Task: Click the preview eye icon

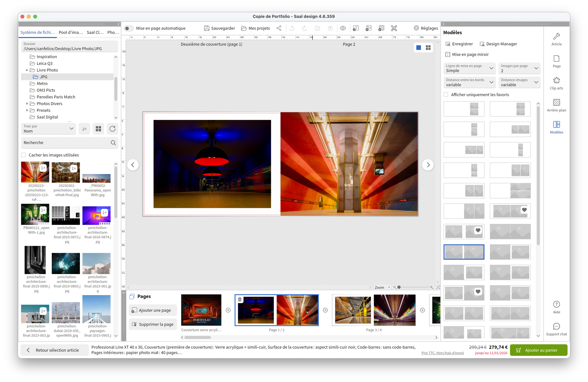Action: pyautogui.click(x=343, y=28)
